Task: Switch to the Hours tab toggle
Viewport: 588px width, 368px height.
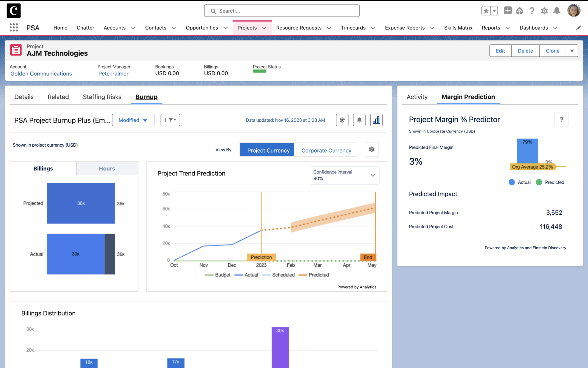Action: point(107,168)
